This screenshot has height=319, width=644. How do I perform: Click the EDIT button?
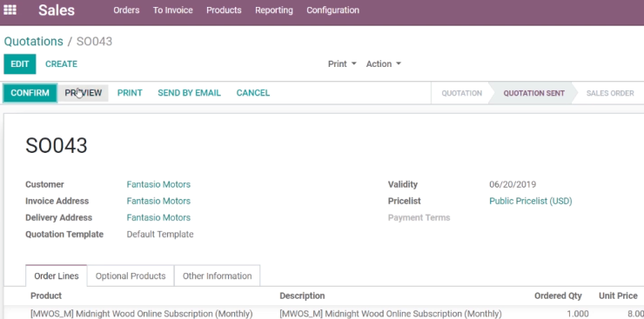[x=20, y=64]
